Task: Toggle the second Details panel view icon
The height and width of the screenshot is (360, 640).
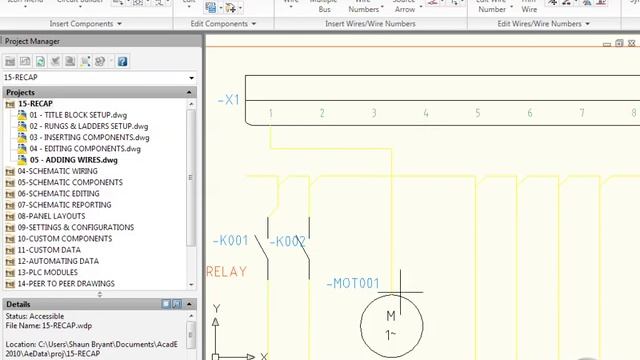Action: click(177, 304)
